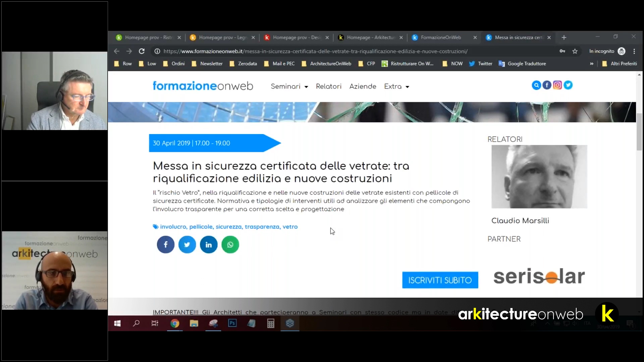Reload the current page
The width and height of the screenshot is (644, 362).
pos(142,51)
